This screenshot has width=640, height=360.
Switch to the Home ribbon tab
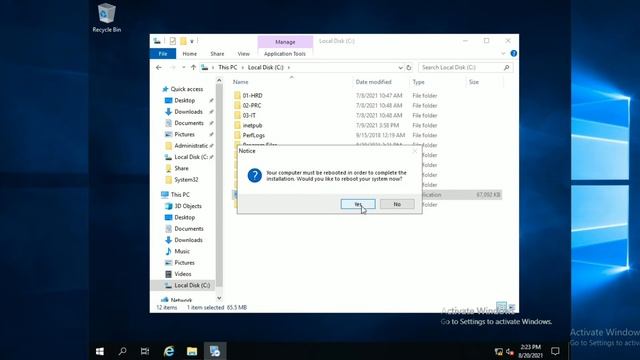tap(189, 53)
